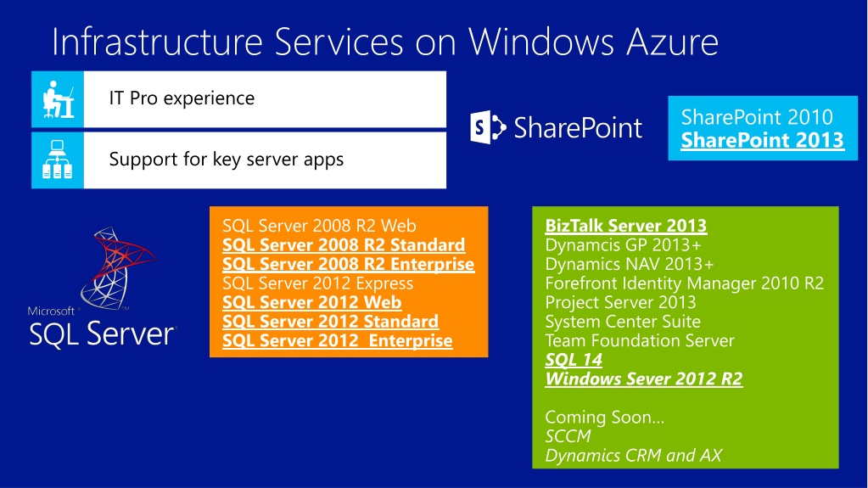Click the Team Foundation Server entry
The height and width of the screenshot is (488, 868).
click(640, 340)
